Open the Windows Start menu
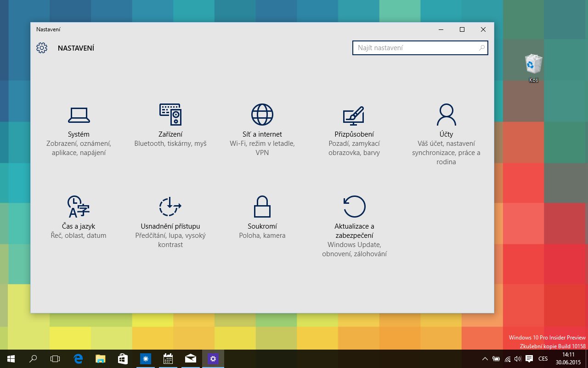 coord(11,359)
